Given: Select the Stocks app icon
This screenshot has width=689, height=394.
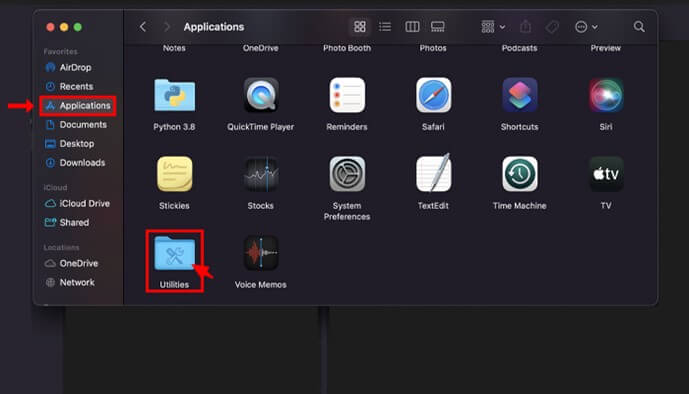Looking at the screenshot, I should point(261,174).
